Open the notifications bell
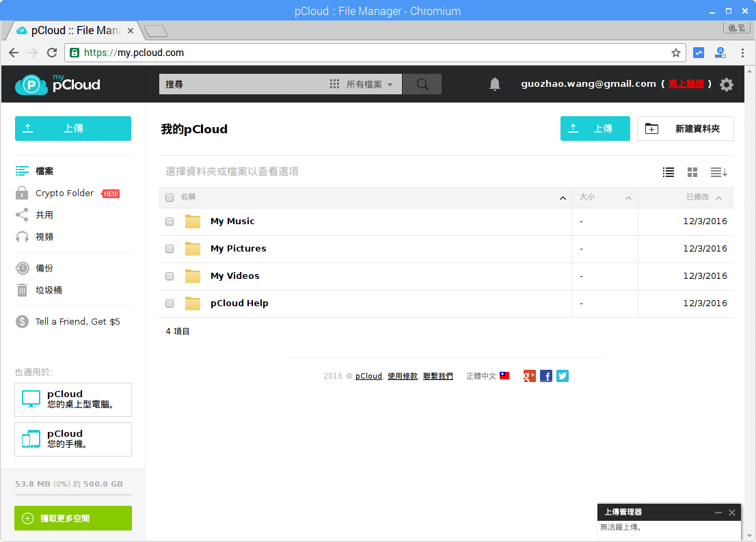This screenshot has width=756, height=542. click(495, 84)
